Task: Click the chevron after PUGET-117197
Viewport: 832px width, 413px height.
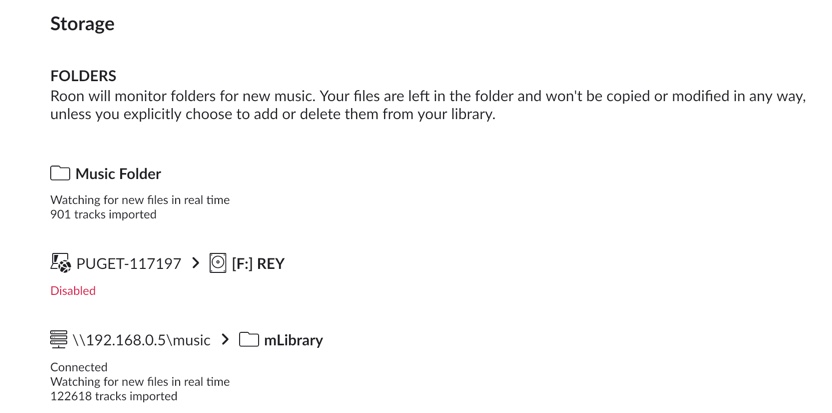Action: 195,263
